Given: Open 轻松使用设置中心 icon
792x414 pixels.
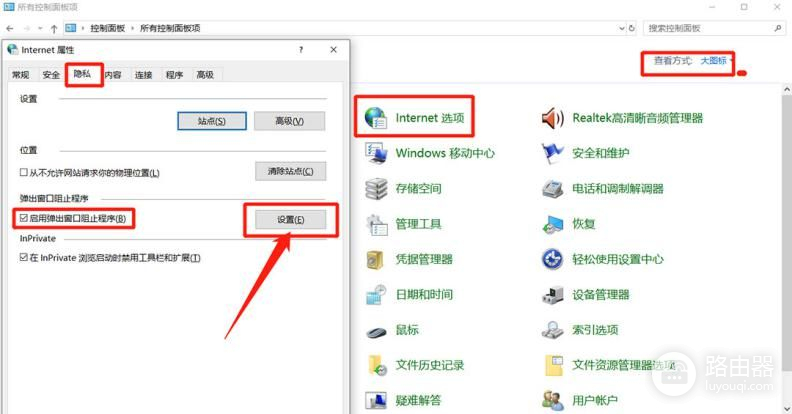Looking at the screenshot, I should click(553, 260).
